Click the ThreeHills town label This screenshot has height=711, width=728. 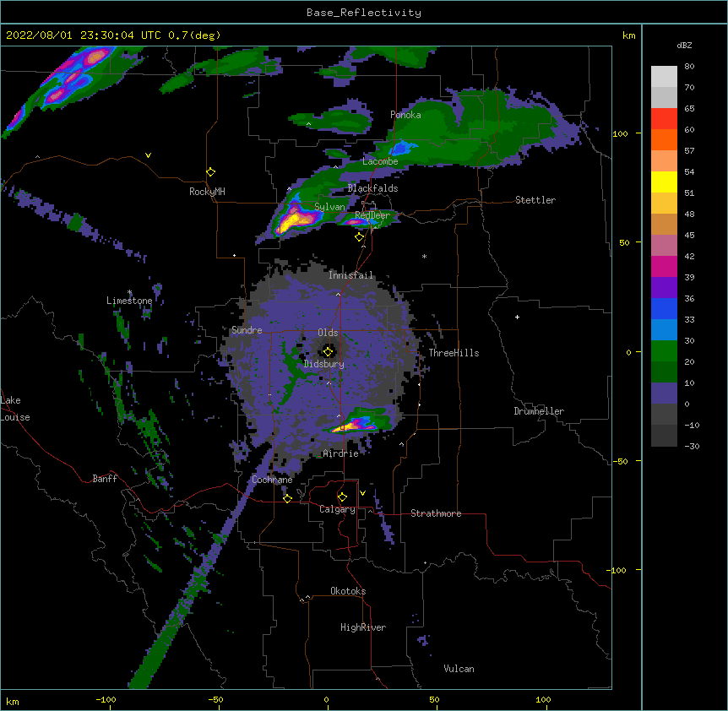coord(454,353)
